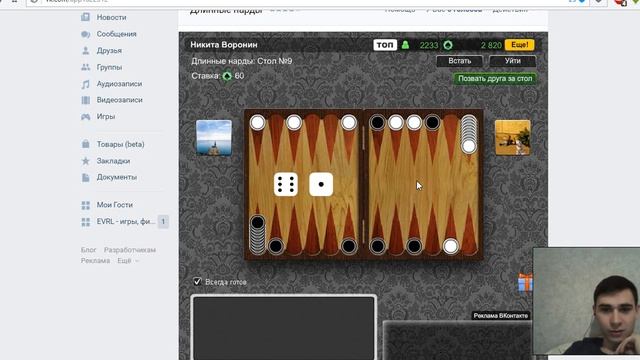Click the Мои Гости app icon
The height and width of the screenshot is (360, 640).
pyautogui.click(x=85, y=205)
